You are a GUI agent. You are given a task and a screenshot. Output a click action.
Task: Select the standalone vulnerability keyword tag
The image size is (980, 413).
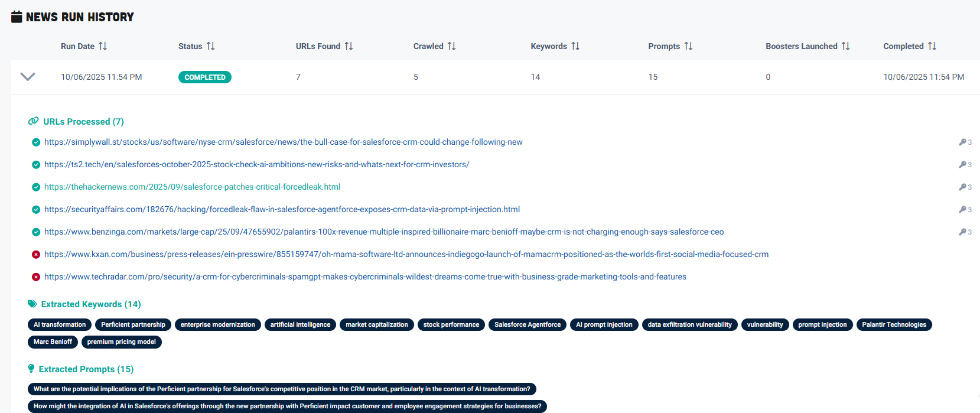point(765,324)
